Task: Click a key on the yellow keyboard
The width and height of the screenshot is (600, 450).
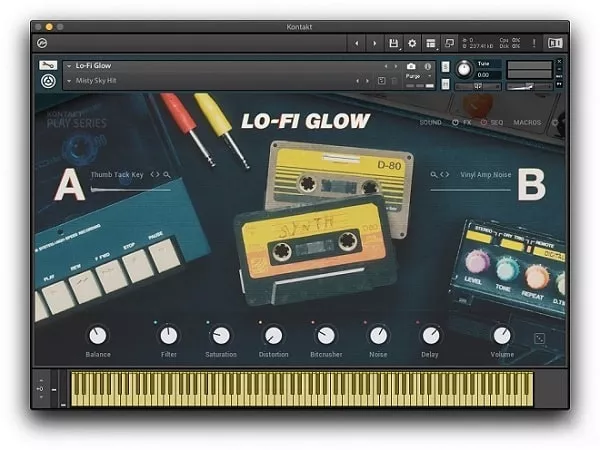Action: pyautogui.click(x=300, y=388)
